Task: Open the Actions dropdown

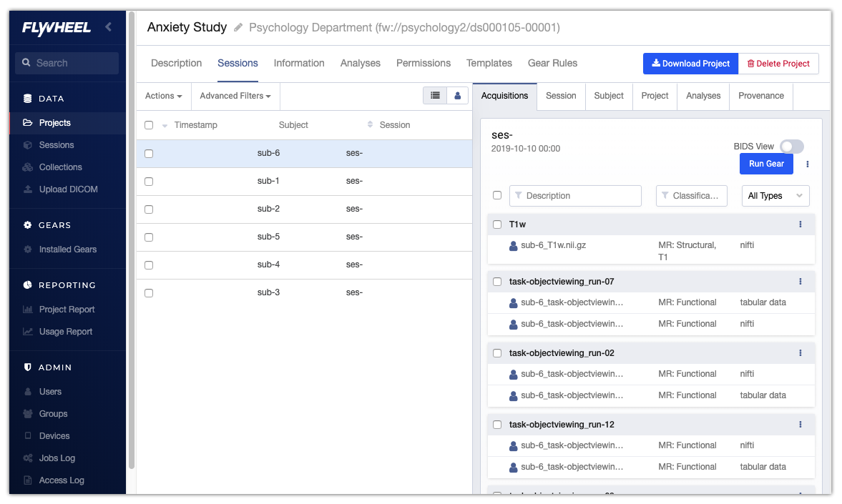Action: (x=164, y=96)
